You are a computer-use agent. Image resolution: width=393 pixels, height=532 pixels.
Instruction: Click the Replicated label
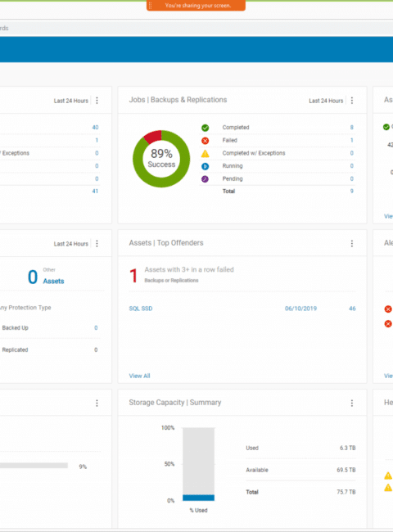(15, 349)
